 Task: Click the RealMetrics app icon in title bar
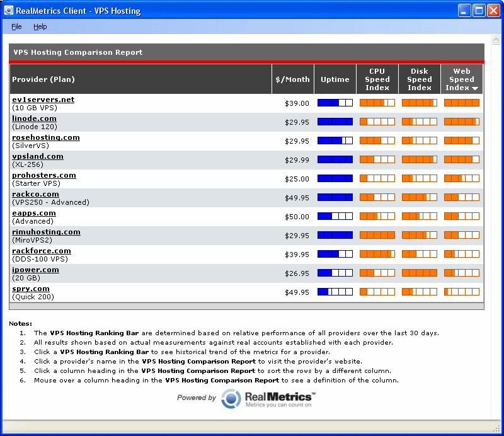(9, 11)
